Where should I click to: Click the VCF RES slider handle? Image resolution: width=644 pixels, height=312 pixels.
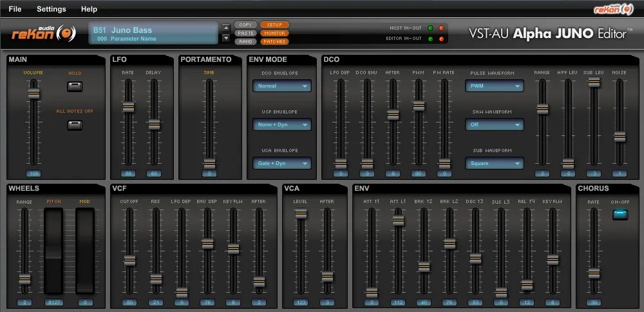(x=156, y=279)
